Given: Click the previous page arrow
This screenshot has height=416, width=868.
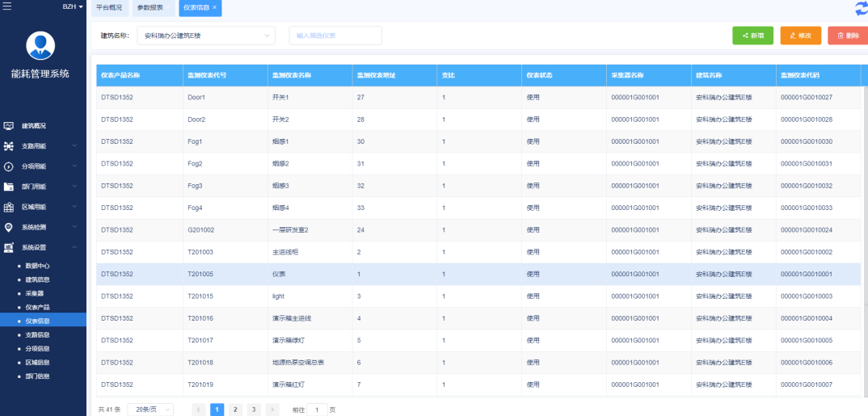Looking at the screenshot, I should tap(199, 410).
